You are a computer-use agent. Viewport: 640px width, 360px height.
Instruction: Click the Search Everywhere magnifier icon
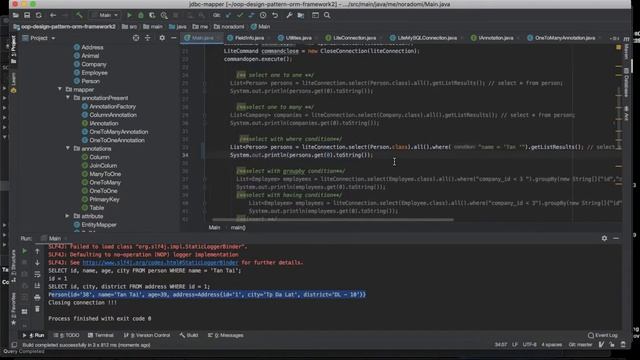pyautogui.click(x=327, y=15)
